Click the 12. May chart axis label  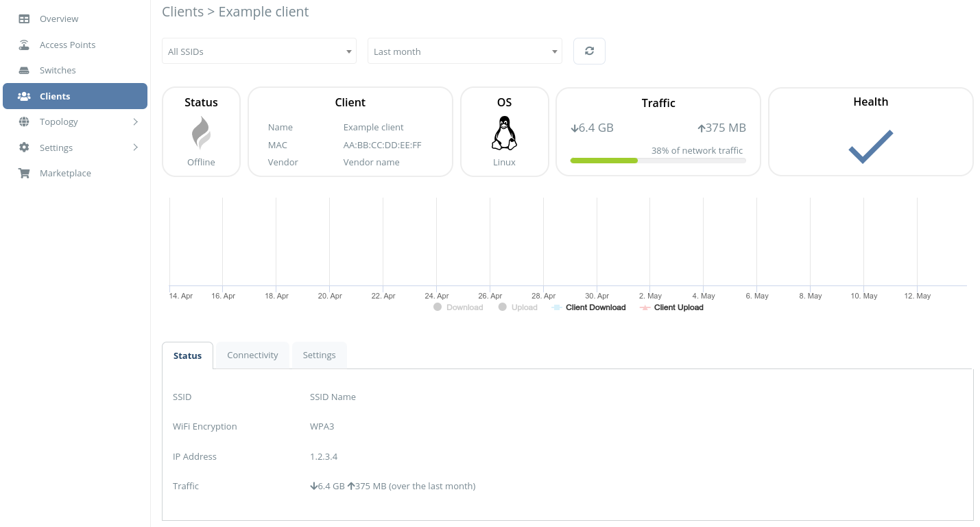click(x=918, y=296)
